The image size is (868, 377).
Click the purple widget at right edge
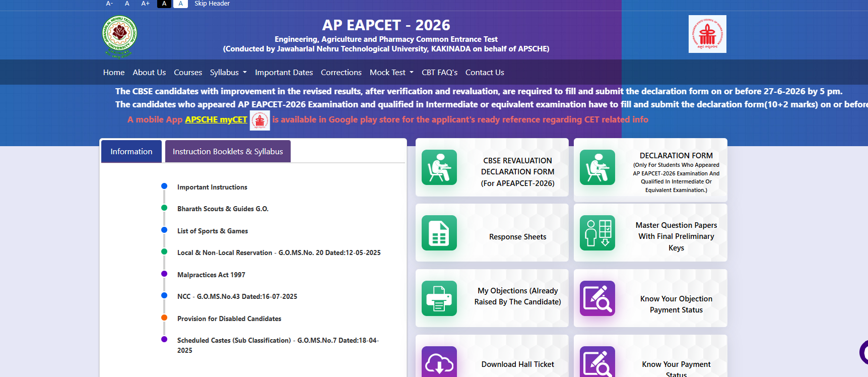point(863,352)
